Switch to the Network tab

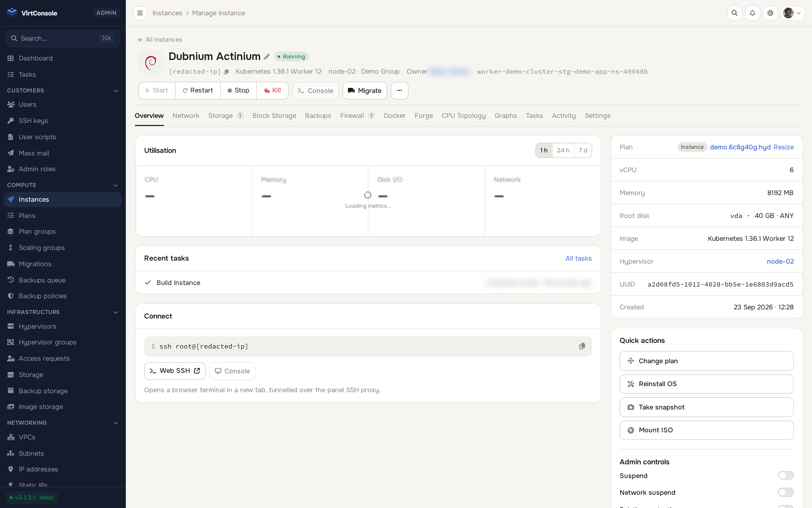pos(186,116)
